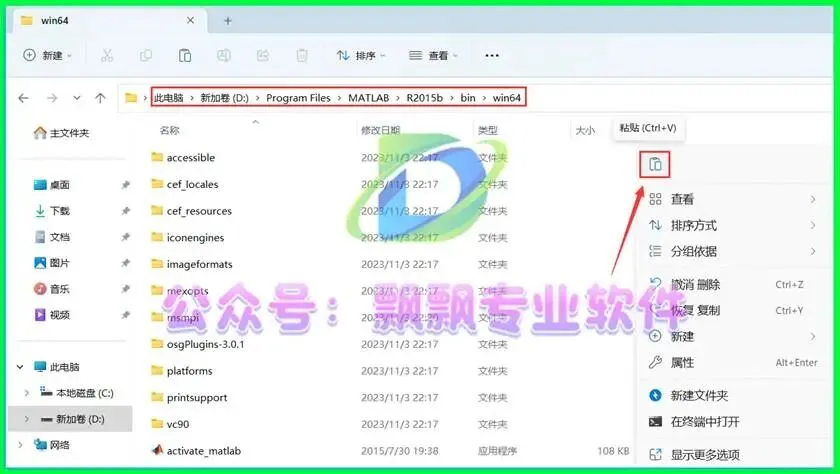Sort by Date modified (修改日期) header
This screenshot has width=840, height=474.
(x=380, y=130)
